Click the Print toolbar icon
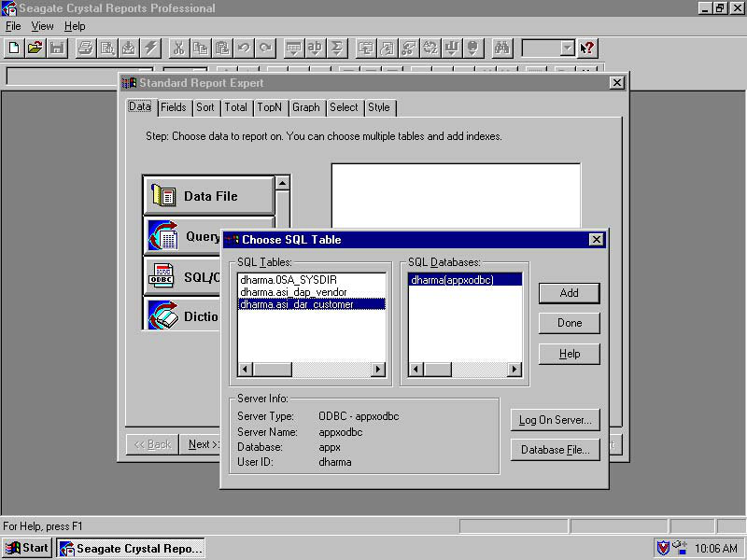Image resolution: width=747 pixels, height=560 pixels. [86, 49]
